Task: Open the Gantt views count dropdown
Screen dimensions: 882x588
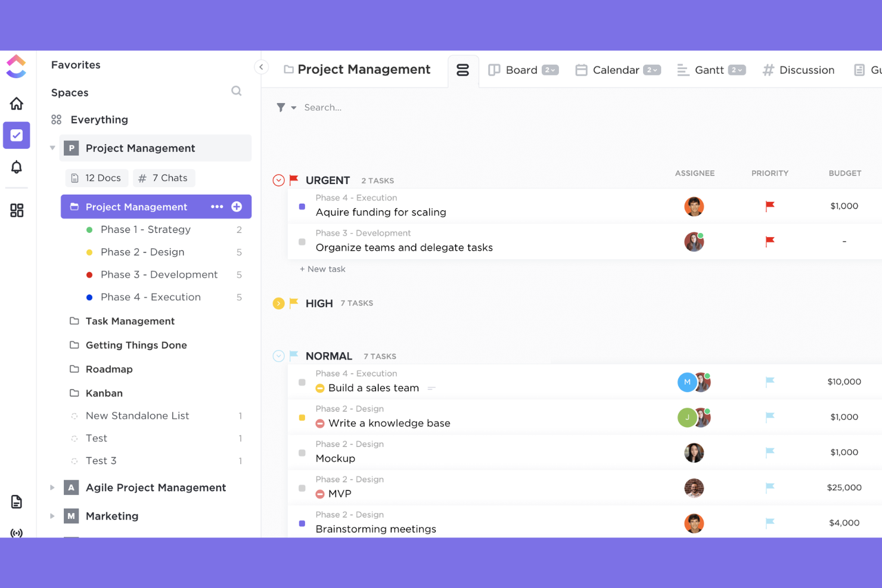Action: (737, 70)
